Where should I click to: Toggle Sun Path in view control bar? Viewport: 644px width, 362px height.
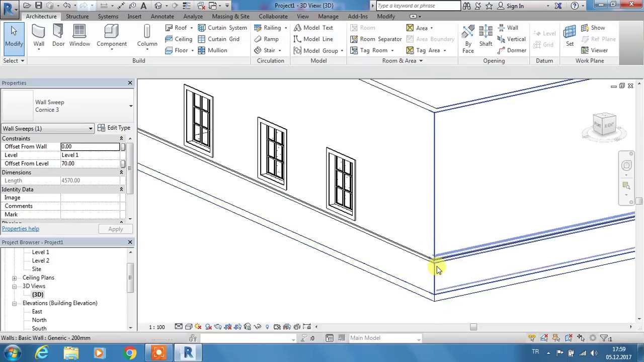click(x=198, y=327)
